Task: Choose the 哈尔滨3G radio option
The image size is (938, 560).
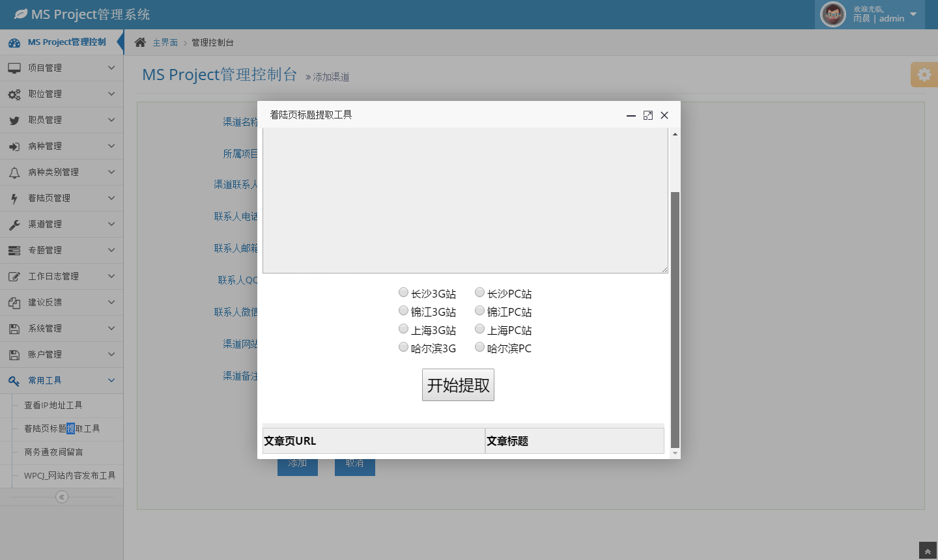Action: click(404, 347)
